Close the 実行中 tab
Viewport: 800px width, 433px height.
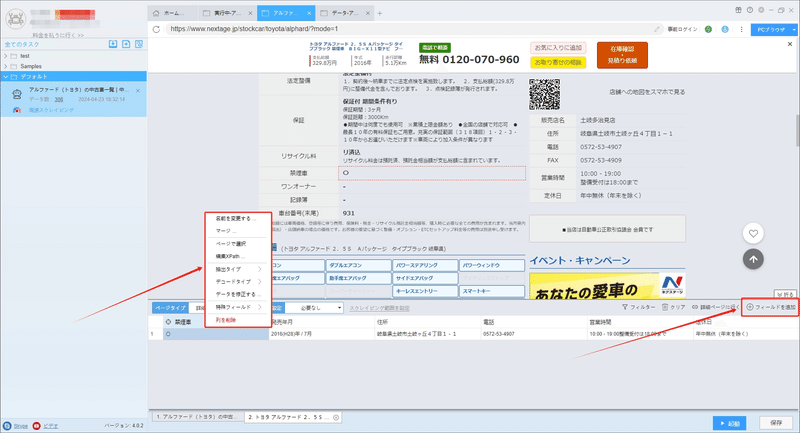point(250,13)
